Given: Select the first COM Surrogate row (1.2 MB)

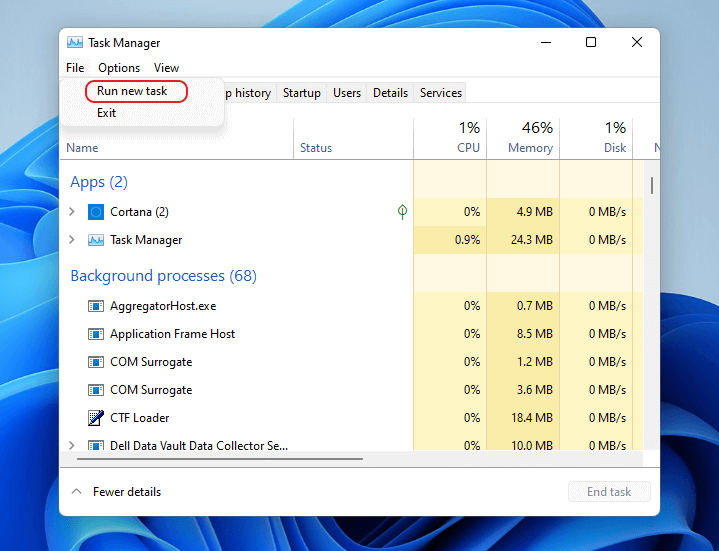Looking at the screenshot, I should tap(351, 362).
